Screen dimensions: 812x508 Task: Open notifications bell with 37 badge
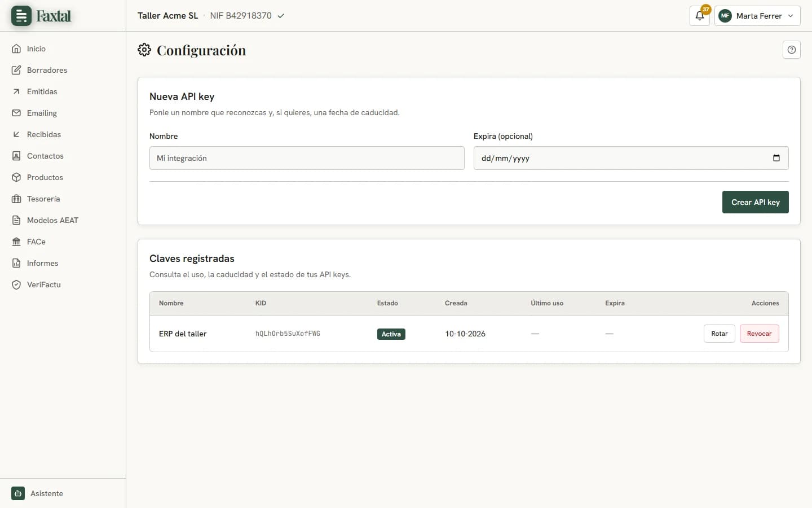pos(700,16)
